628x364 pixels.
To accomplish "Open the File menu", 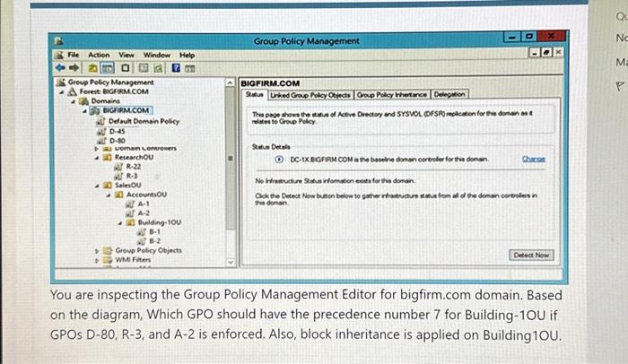I will tap(74, 55).
